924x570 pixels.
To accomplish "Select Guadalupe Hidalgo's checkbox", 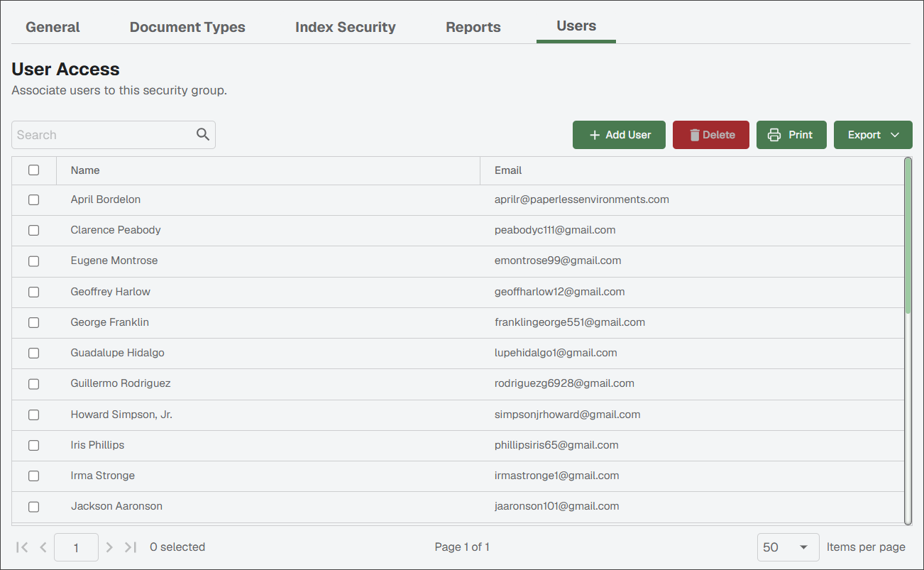I will (x=33, y=353).
